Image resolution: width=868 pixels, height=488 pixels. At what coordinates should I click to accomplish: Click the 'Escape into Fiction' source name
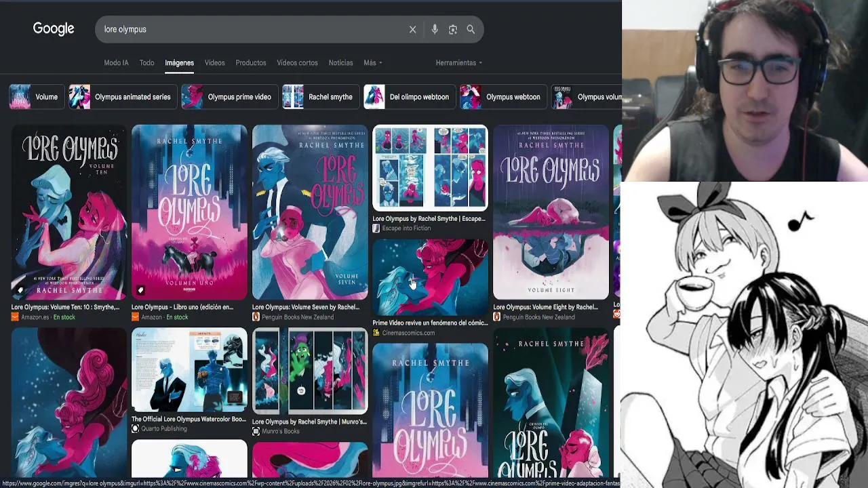[x=406, y=228]
